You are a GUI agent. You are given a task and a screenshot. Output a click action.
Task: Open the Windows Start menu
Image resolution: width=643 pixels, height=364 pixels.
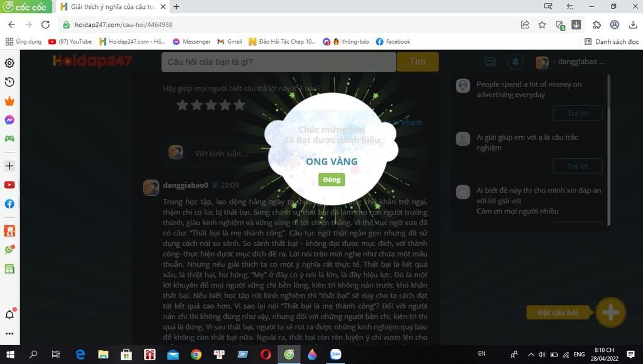10,354
